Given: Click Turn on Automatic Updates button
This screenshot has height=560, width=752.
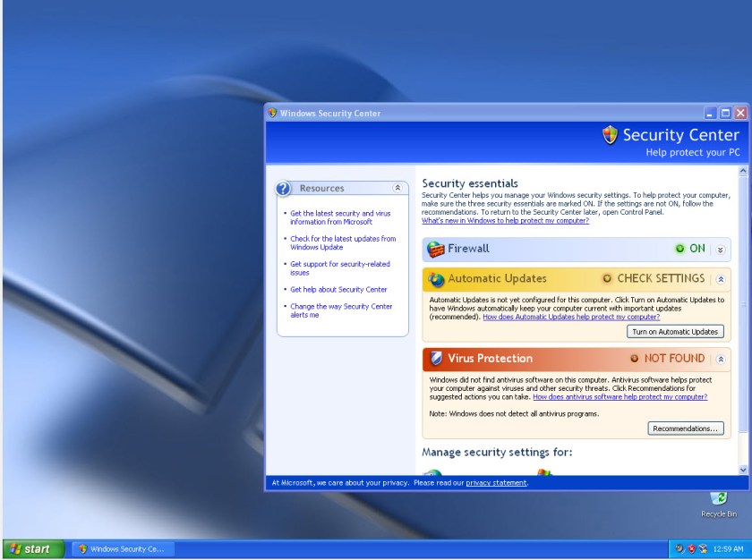Looking at the screenshot, I should pos(675,332).
